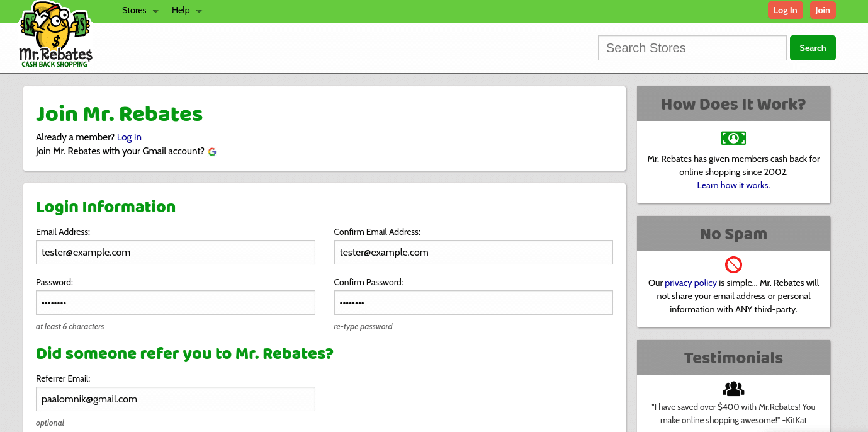Image resolution: width=868 pixels, height=432 pixels.
Task: Focus the Confirm Password field
Action: pos(473,302)
